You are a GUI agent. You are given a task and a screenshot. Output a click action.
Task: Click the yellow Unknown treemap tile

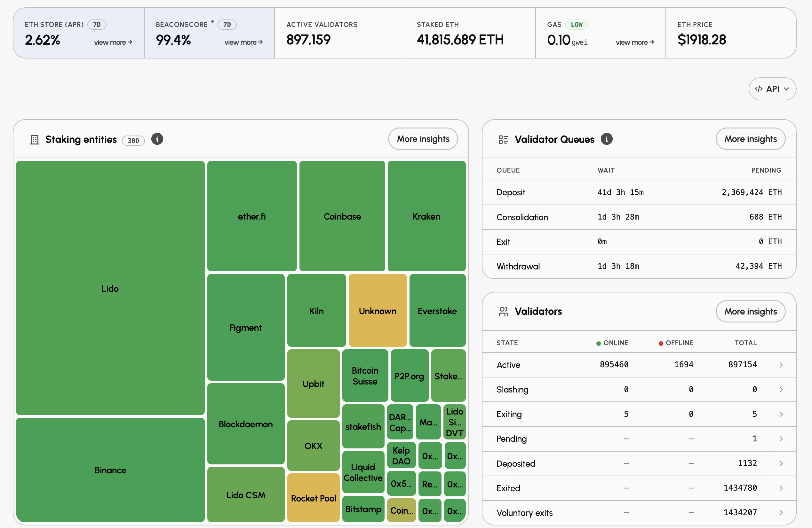[378, 311]
